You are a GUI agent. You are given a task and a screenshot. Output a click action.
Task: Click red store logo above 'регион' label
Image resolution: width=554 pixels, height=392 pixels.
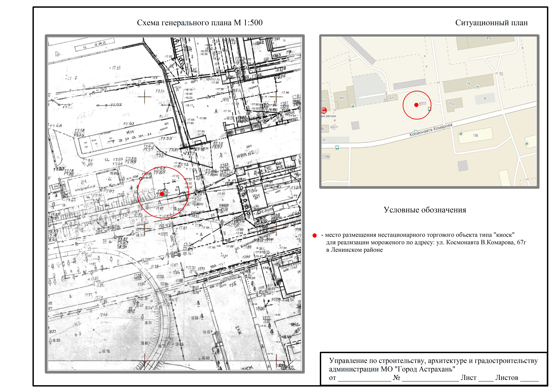(324, 111)
